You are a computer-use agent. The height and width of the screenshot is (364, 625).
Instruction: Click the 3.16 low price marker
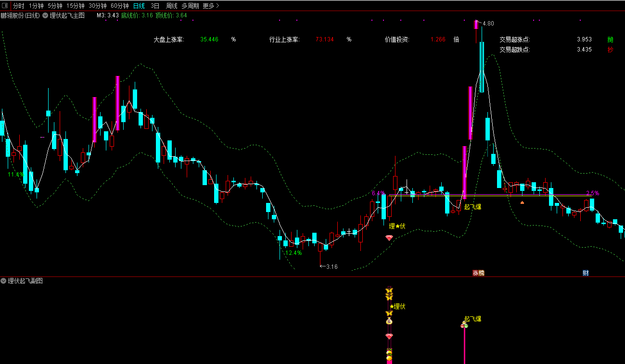pos(332,266)
